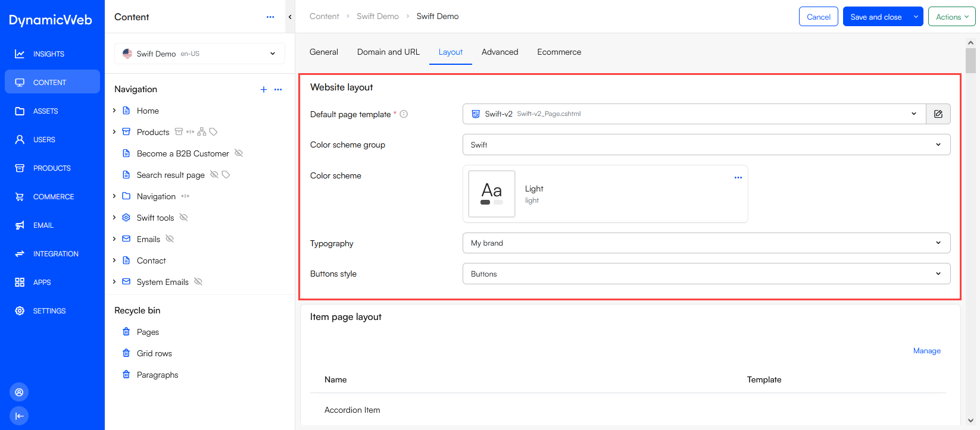The height and width of the screenshot is (430, 980).
Task: Collapse the main sidebar with arrow icon
Action: (19, 416)
